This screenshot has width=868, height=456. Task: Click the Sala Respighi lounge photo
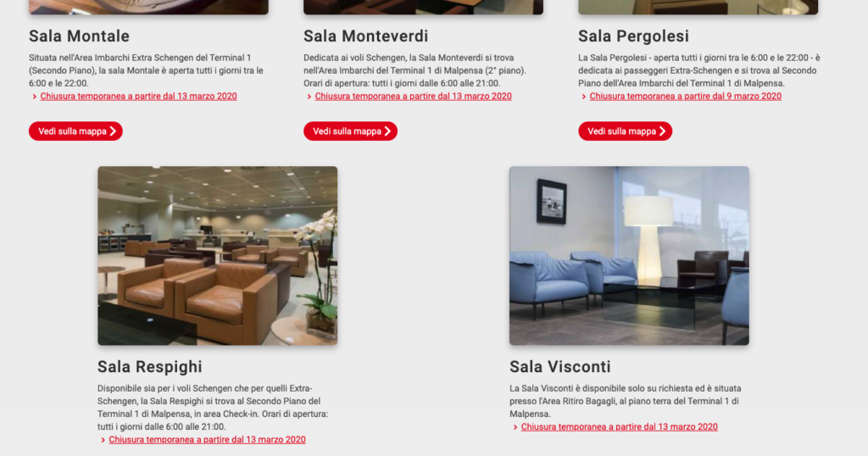click(x=218, y=256)
